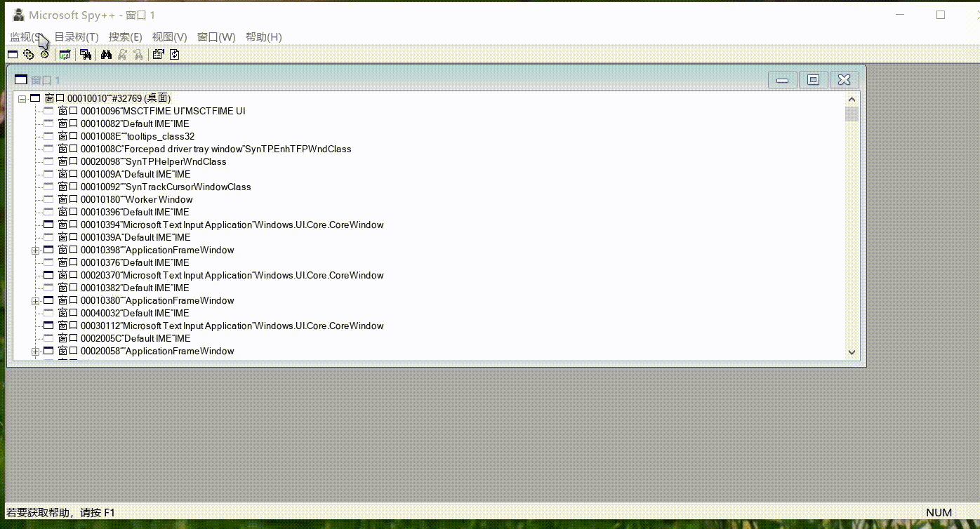Select window 0002005C Default IME row
980x529 pixels.
pyautogui.click(x=124, y=338)
